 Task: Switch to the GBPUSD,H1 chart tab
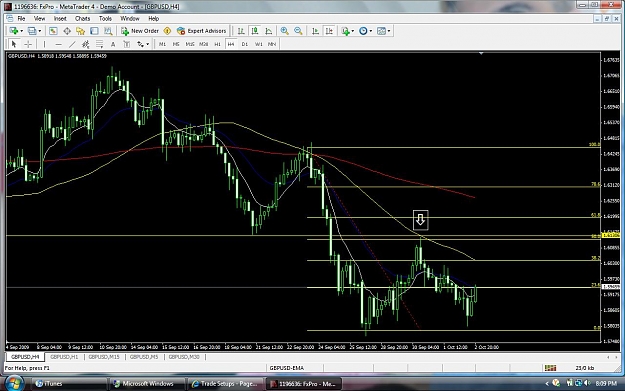click(64, 357)
